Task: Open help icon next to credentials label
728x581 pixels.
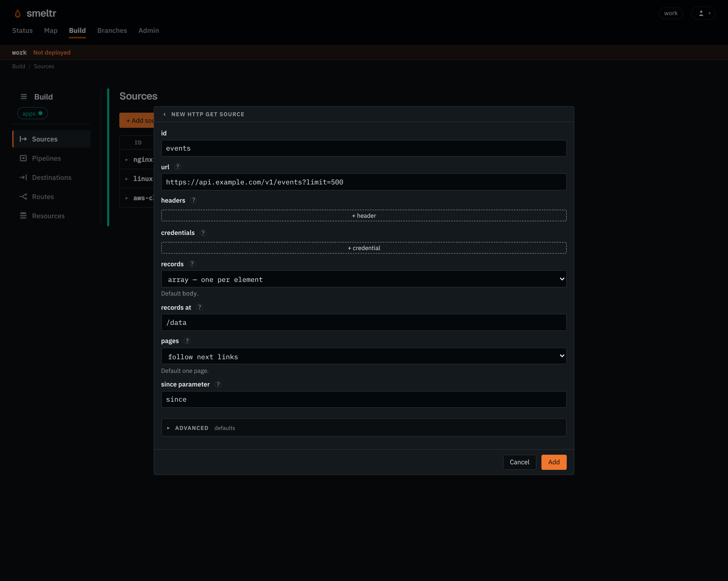Action: coord(203,233)
